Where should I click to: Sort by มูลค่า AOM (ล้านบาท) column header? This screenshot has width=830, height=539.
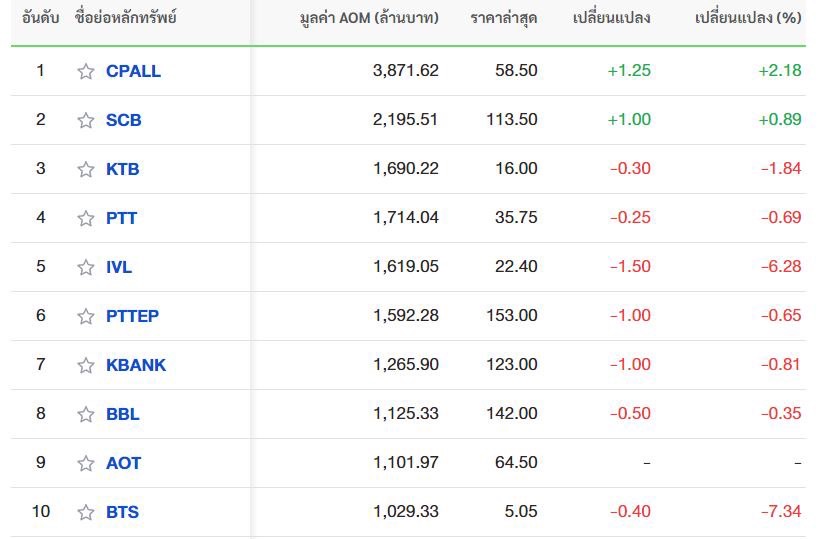point(369,18)
